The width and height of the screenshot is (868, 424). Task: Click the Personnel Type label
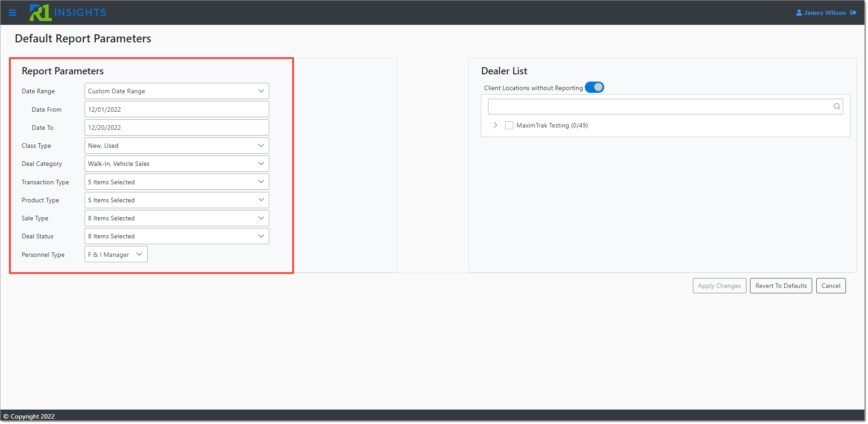point(43,255)
